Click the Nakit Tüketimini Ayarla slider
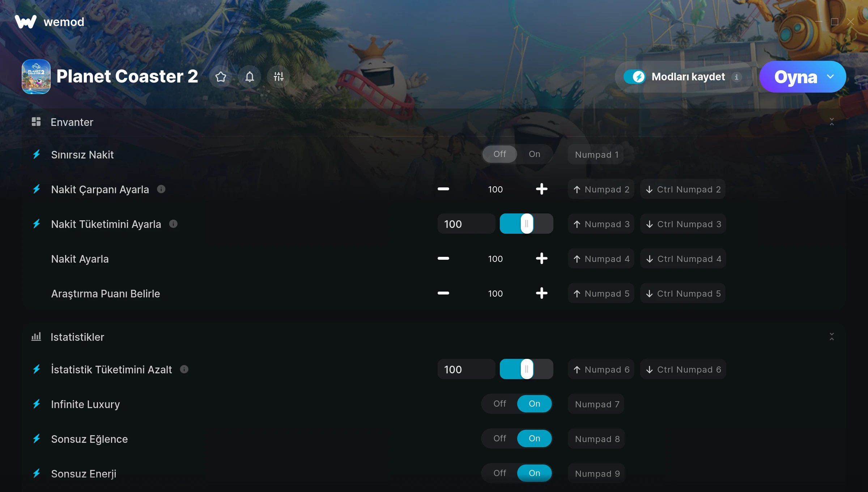The image size is (868, 492). coord(527,224)
